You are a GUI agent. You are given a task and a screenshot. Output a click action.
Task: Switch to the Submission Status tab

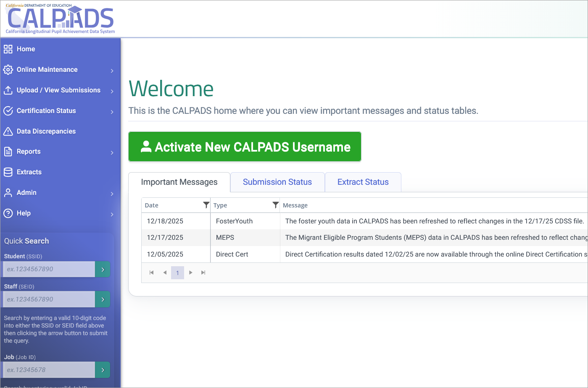pos(277,182)
